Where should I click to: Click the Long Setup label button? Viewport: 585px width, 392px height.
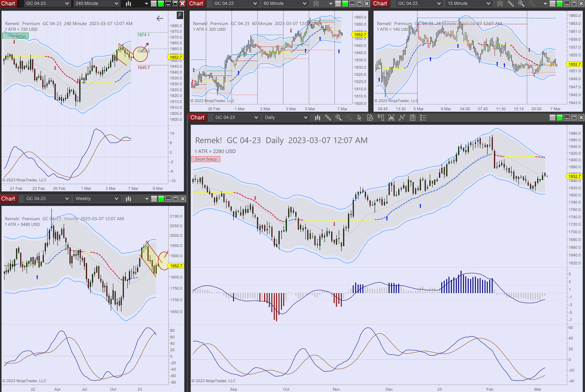[15, 36]
